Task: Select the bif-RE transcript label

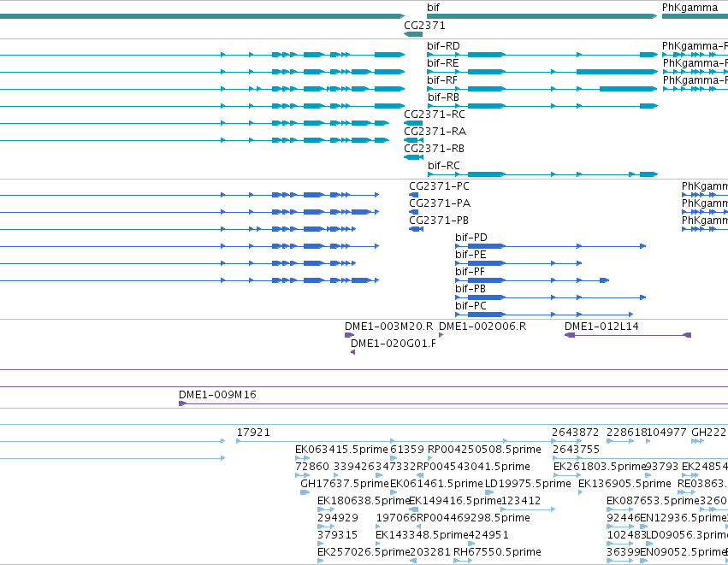Action: [443, 63]
